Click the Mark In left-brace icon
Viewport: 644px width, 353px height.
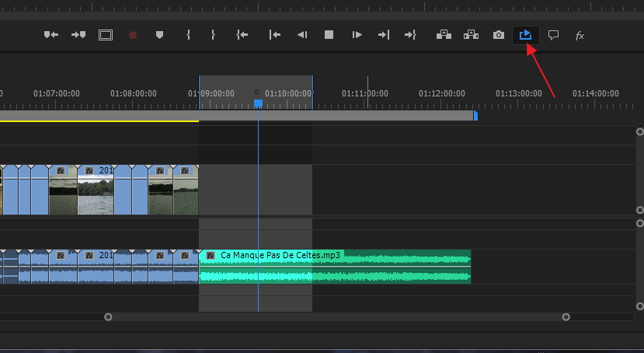point(188,35)
